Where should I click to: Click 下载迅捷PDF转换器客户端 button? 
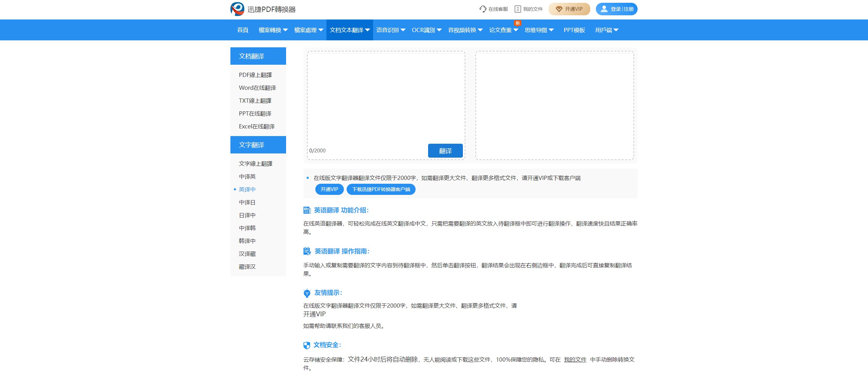(x=381, y=189)
